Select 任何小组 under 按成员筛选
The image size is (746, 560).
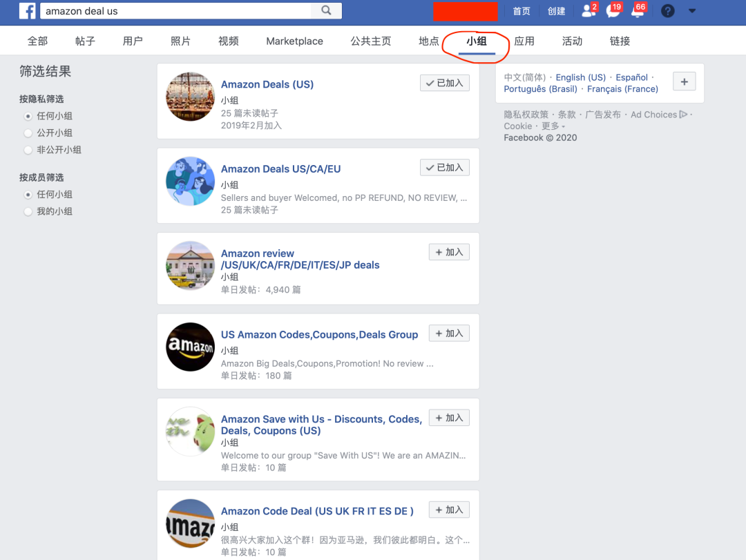point(28,195)
